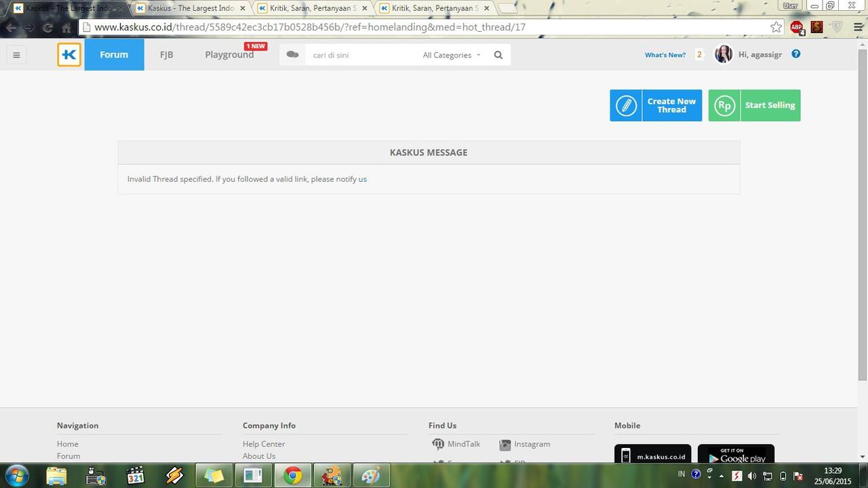This screenshot has height=488, width=868.
Task: Open the Home footer link
Action: coord(68,444)
